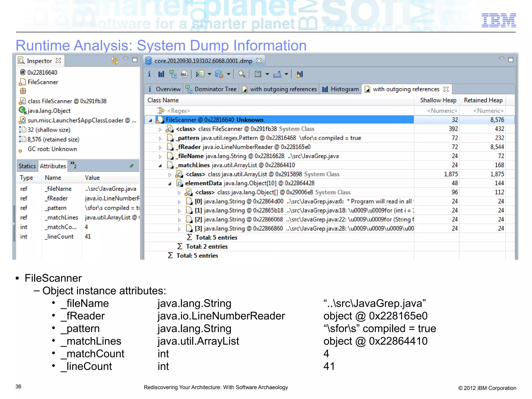Click 'GC root: Unknown' in Inspector
Screen dimensions: 532x399
(x=52, y=149)
